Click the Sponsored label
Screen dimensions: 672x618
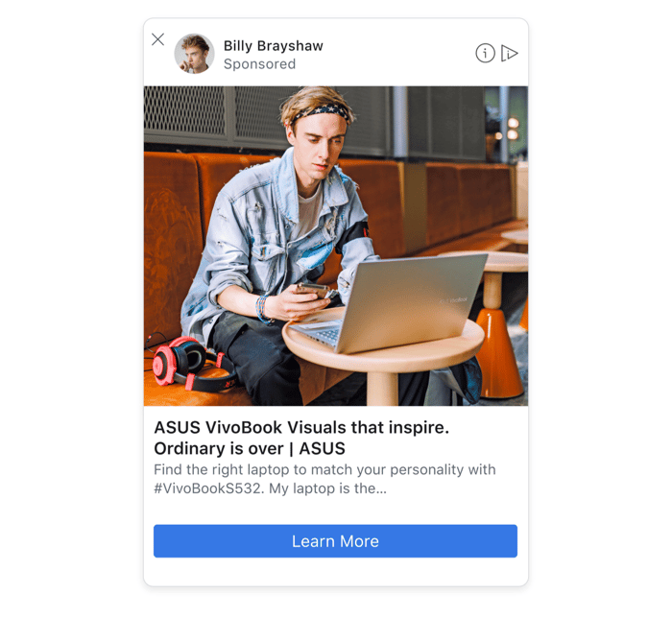tap(259, 64)
